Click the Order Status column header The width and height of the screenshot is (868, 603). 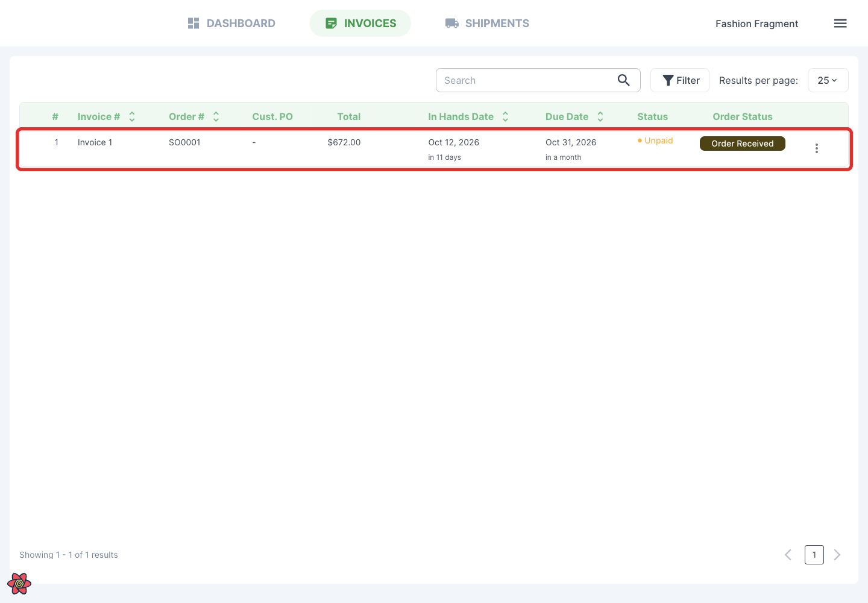pos(743,116)
